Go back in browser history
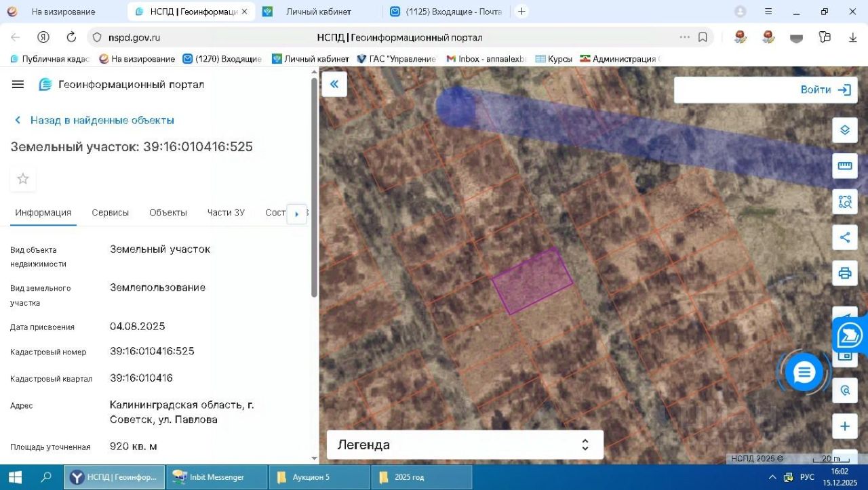This screenshot has height=490, width=868. pos(15,37)
